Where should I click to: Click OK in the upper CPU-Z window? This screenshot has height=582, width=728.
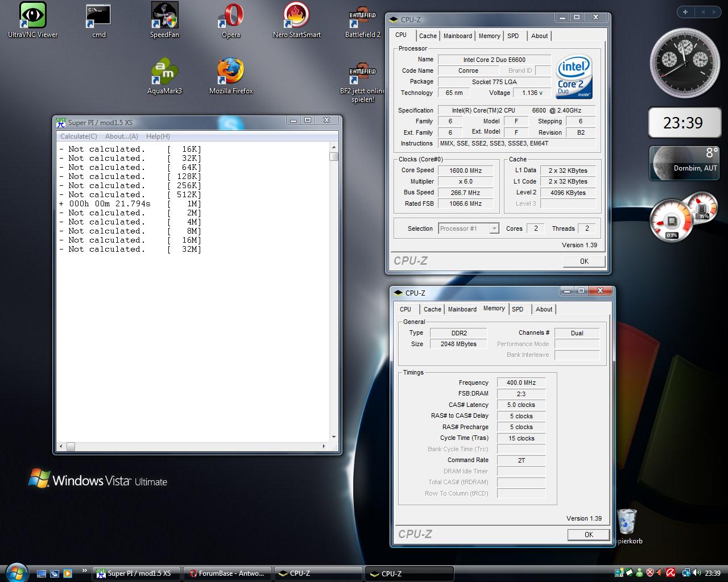coord(584,261)
